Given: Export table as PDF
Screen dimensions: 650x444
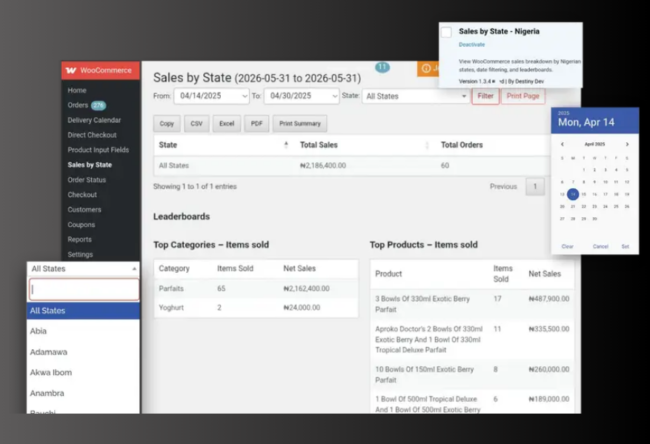Looking at the screenshot, I should tap(257, 124).
